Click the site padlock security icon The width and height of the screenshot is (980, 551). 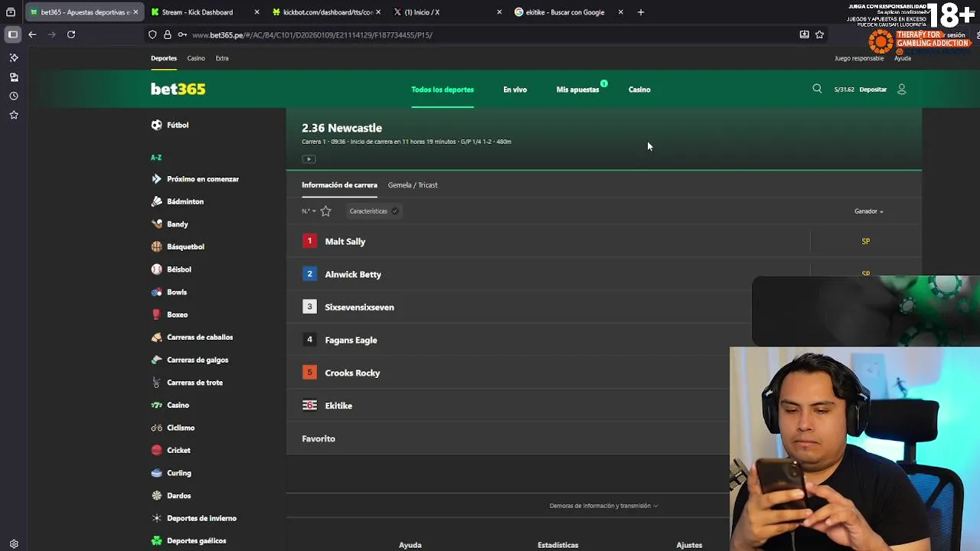[168, 34]
